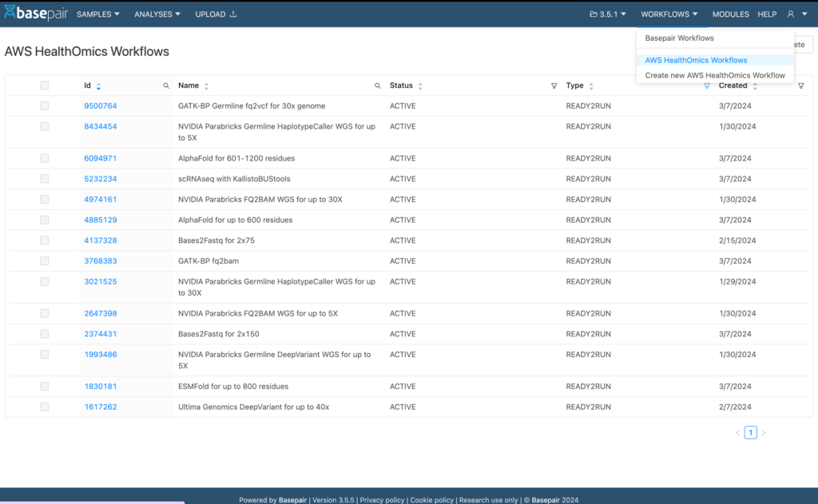Screen dimensions: 818x504
Task: Click the filter funnel on the Created column
Action: [x=800, y=85]
